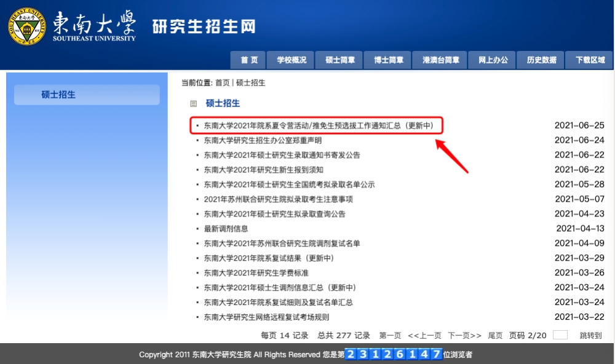The image size is (615, 364).
Task: Go to the 硕士简章 tab
Action: 339,60
